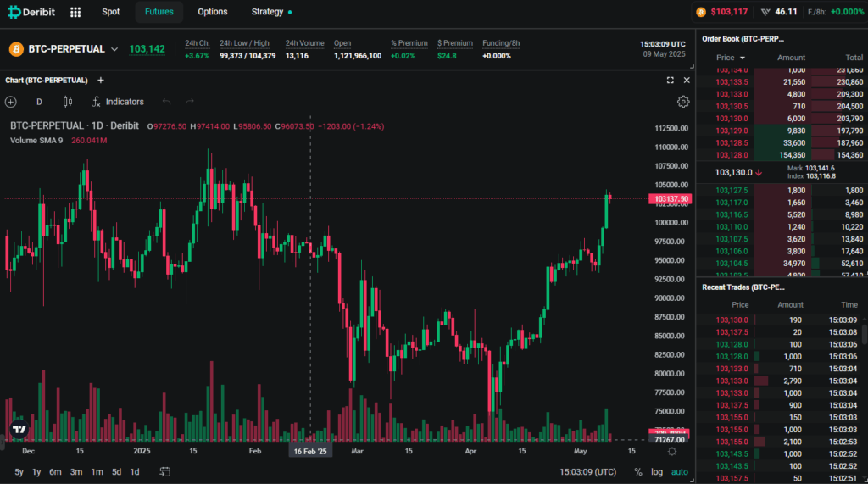Set chart range to 3m
Image resolution: width=868 pixels, height=484 pixels.
point(75,472)
